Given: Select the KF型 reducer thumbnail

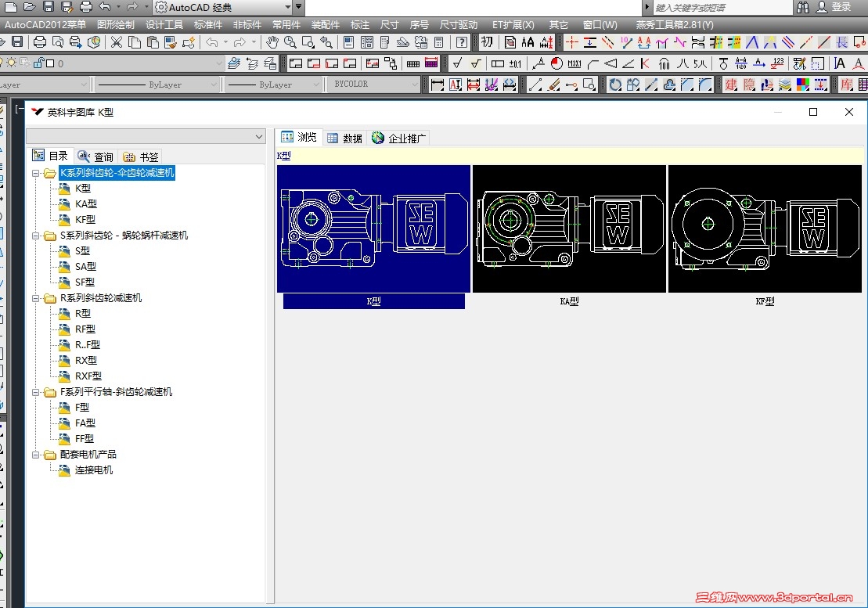Looking at the screenshot, I should pos(765,228).
